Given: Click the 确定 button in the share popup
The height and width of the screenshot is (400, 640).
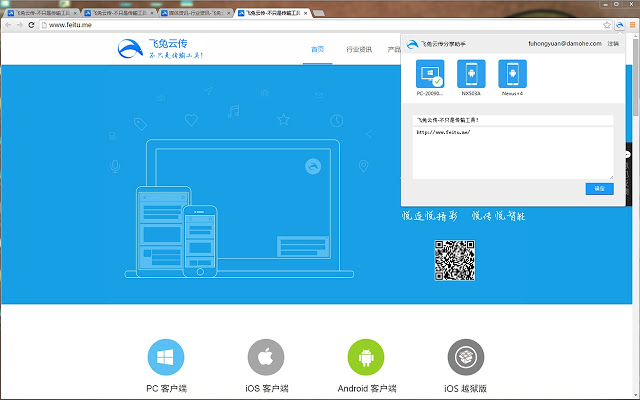Looking at the screenshot, I should [x=600, y=189].
